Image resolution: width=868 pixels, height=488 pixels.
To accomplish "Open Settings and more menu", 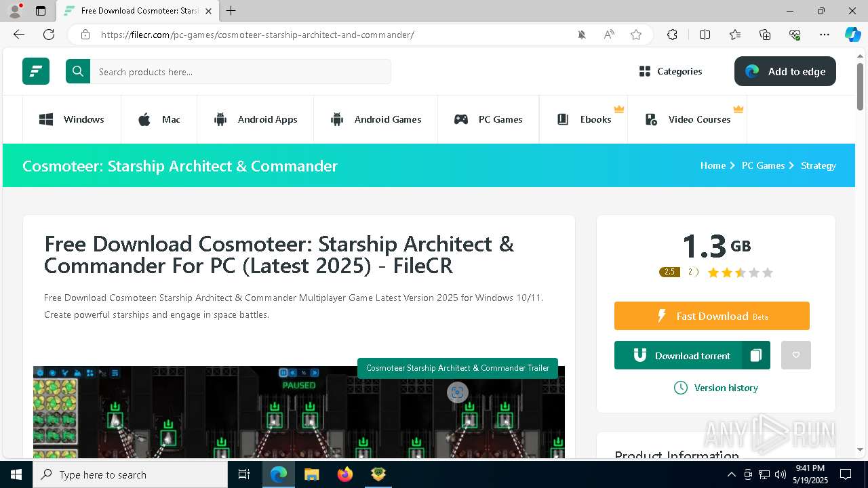I will pyautogui.click(x=825, y=35).
